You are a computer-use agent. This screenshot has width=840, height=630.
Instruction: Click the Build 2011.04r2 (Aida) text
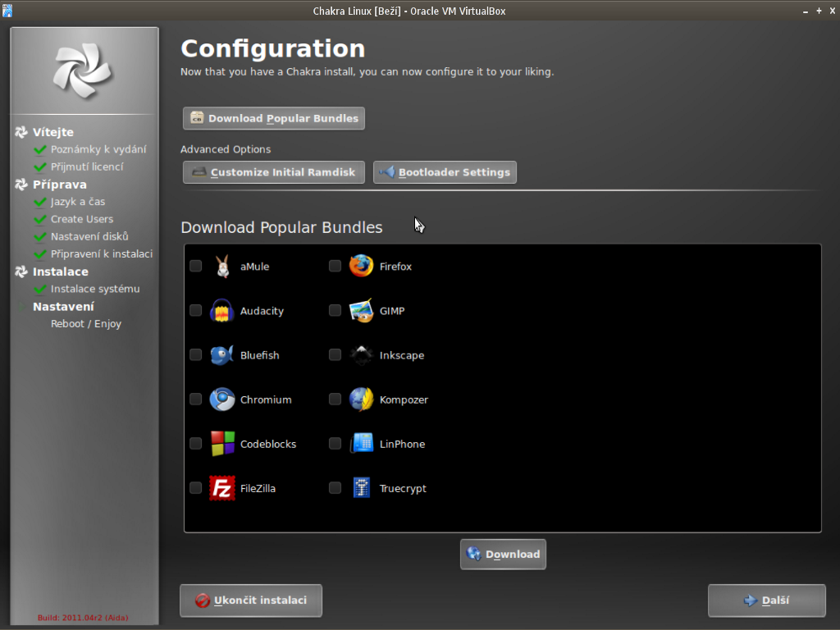[83, 618]
